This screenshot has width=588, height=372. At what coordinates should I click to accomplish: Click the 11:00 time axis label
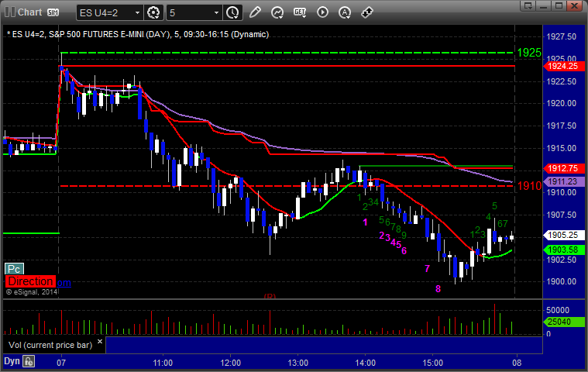coord(163,363)
